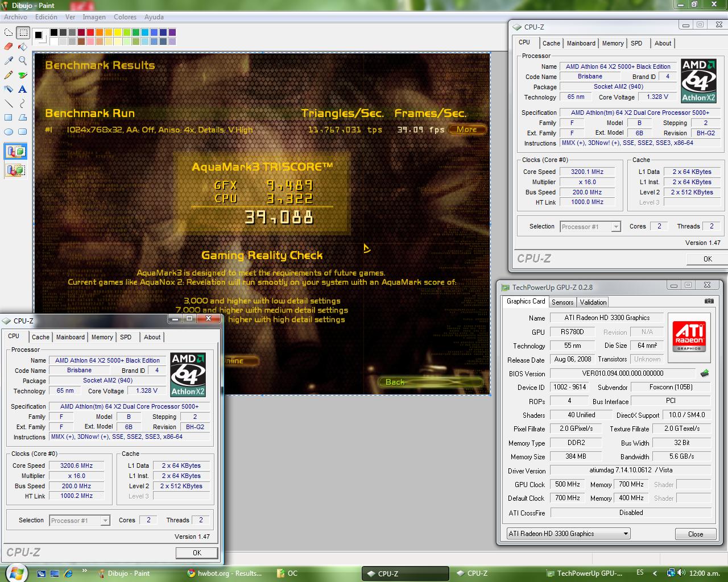This screenshot has width=728, height=582.
Task: Open the ES language bar indicator
Action: 640,573
